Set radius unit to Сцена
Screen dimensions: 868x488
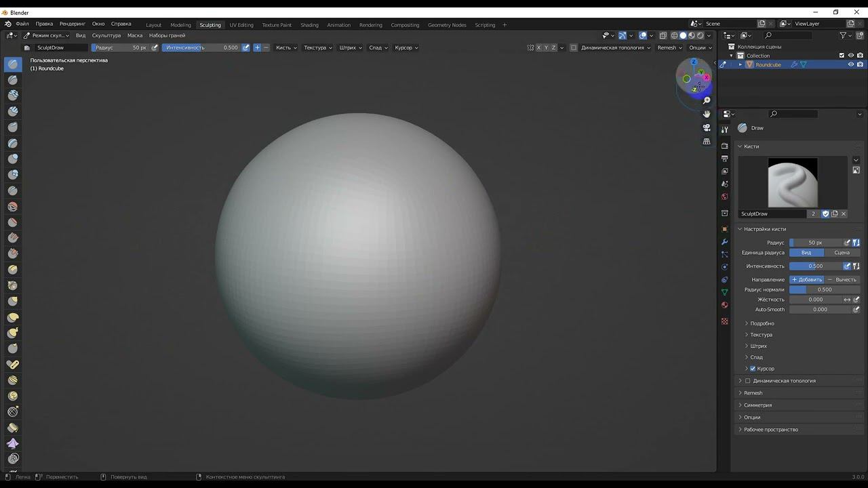[x=842, y=252]
